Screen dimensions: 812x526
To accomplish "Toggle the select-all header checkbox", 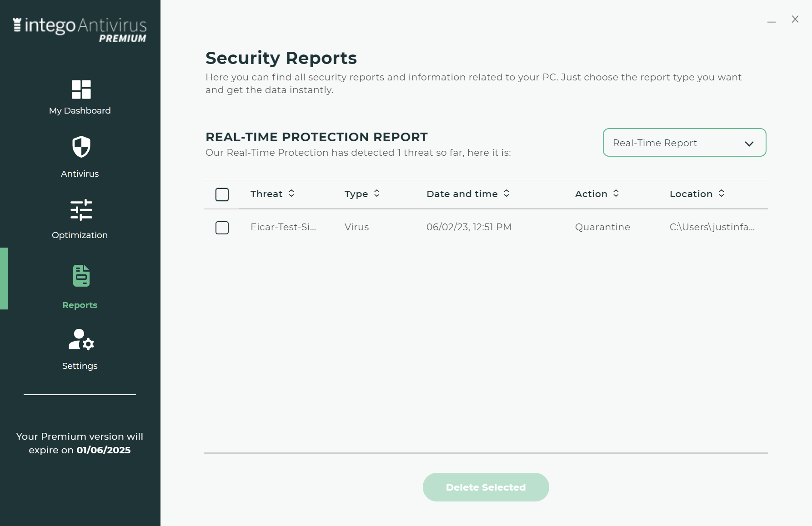I will pyautogui.click(x=222, y=194).
